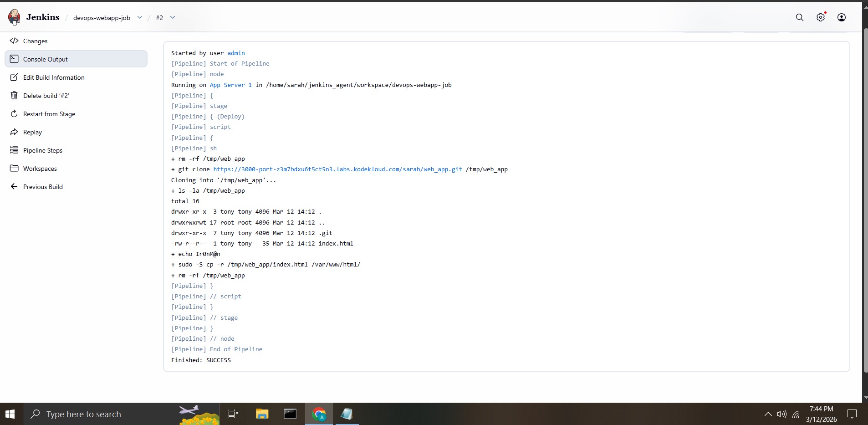Screen dimensions: 868x425
Task: Open Restart from Stage
Action: (76, 113)
